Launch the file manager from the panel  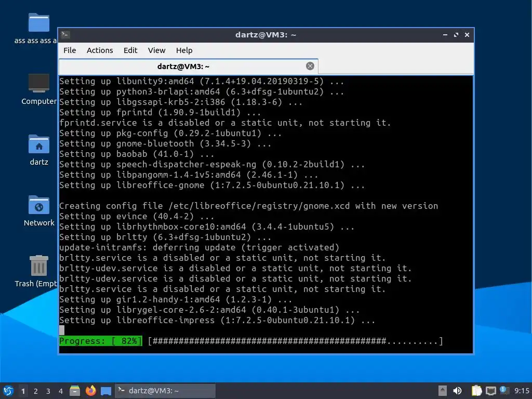(x=75, y=391)
